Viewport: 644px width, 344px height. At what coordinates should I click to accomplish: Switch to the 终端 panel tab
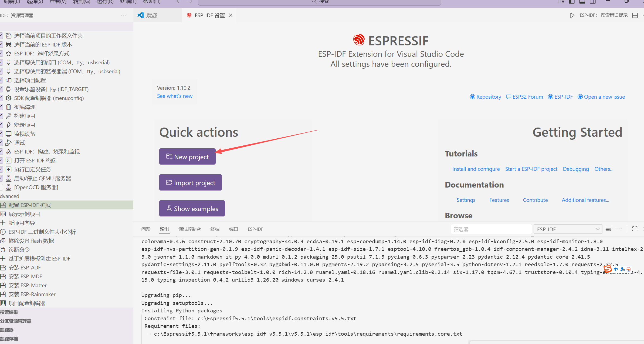click(x=215, y=229)
